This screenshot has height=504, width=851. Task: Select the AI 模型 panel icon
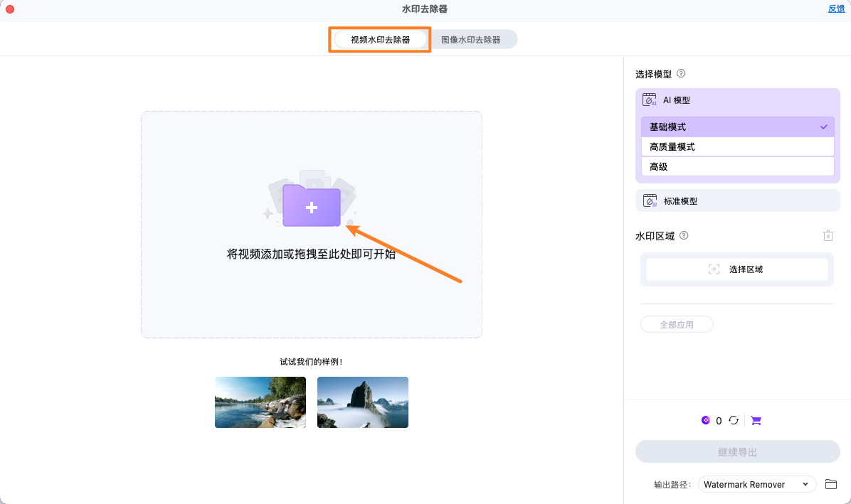pyautogui.click(x=650, y=100)
